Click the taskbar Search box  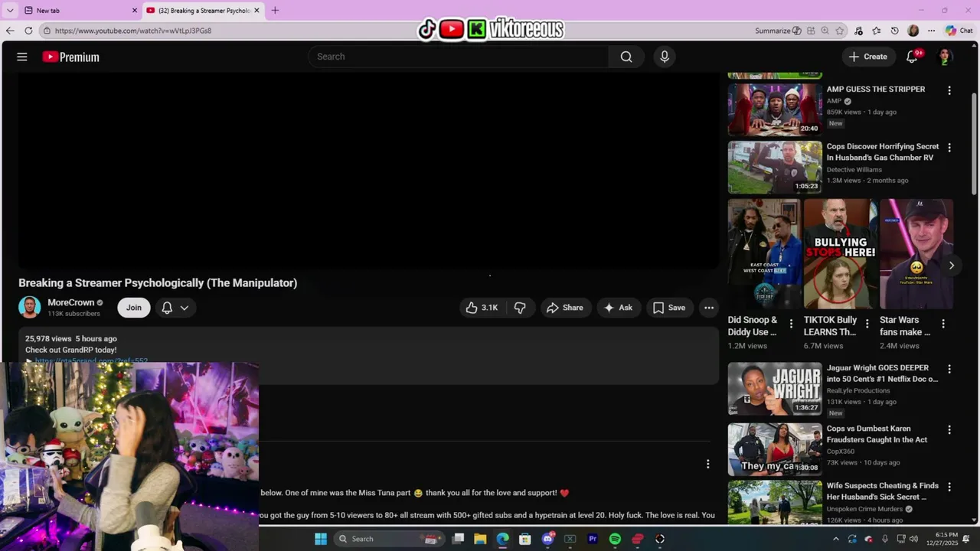[389, 539]
